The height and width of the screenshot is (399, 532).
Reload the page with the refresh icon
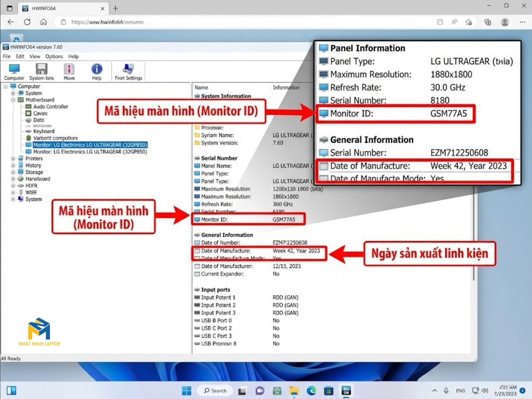tap(27, 22)
